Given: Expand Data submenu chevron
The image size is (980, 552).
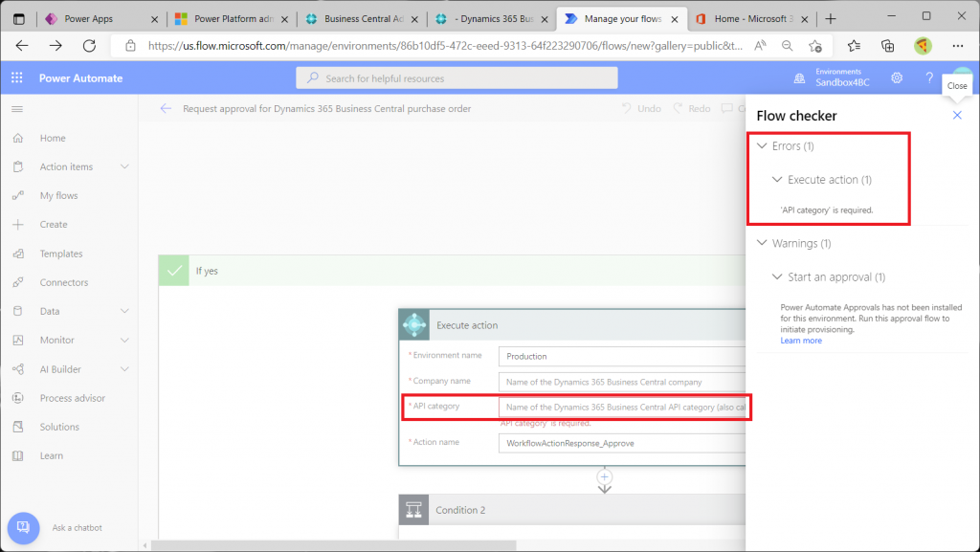Looking at the screenshot, I should click(124, 311).
